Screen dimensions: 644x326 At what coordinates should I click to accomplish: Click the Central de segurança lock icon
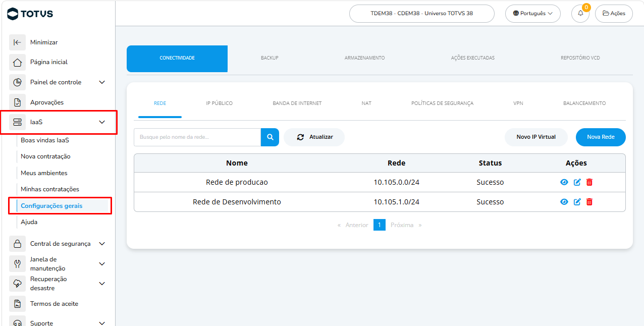pyautogui.click(x=17, y=244)
